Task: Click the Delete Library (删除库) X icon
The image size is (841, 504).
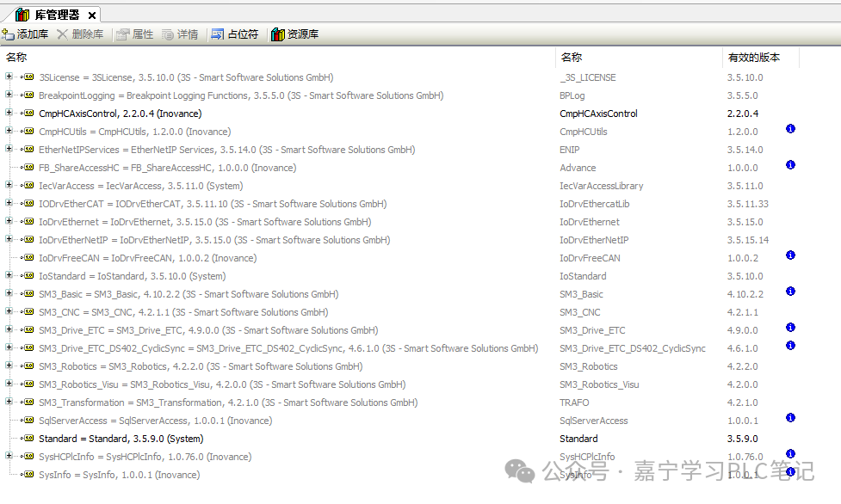Action: click(x=62, y=34)
